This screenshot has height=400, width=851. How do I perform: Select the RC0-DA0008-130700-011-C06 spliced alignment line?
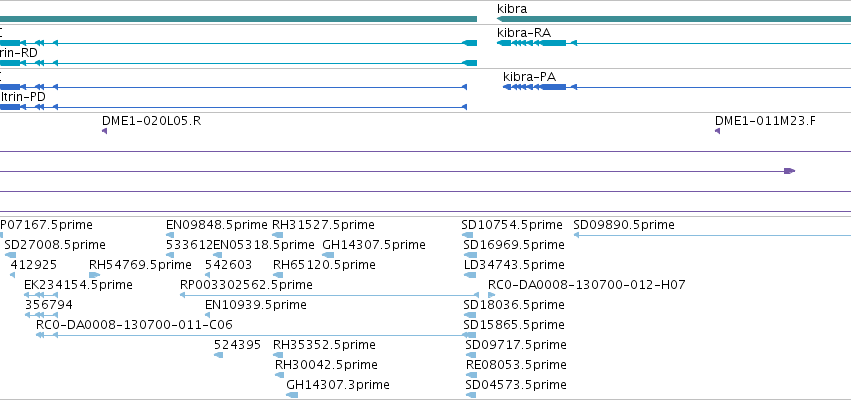pos(256,335)
